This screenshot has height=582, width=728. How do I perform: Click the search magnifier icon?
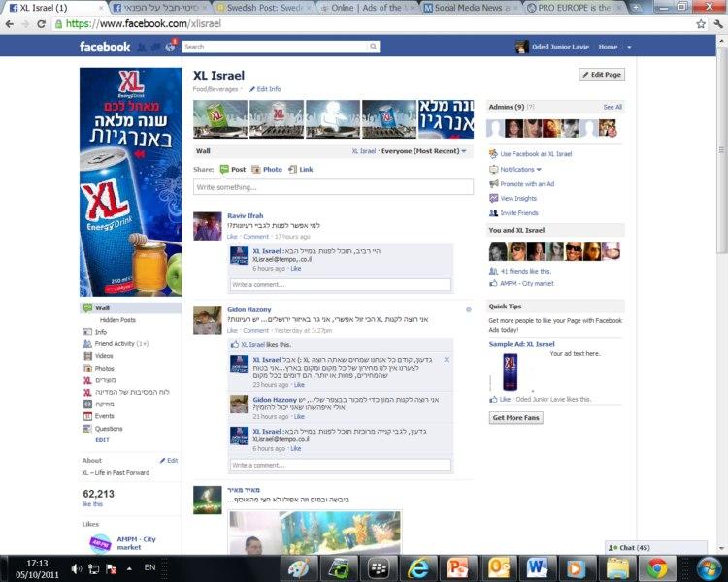(x=373, y=47)
